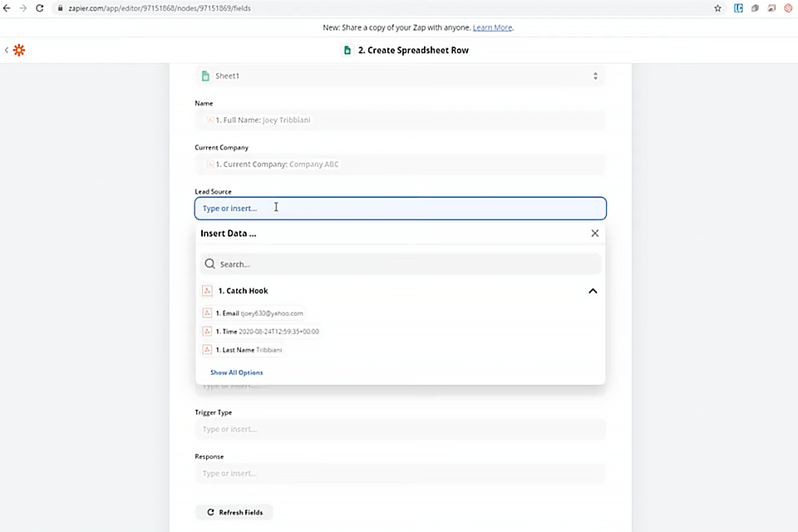
Task: Click the webhook icon beside the Email option
Action: (207, 313)
